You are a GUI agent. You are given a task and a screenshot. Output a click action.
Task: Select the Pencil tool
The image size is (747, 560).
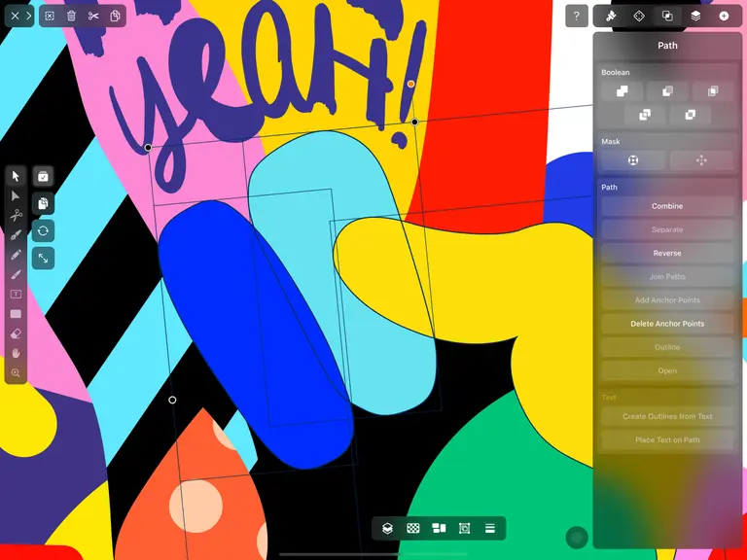tap(16, 255)
